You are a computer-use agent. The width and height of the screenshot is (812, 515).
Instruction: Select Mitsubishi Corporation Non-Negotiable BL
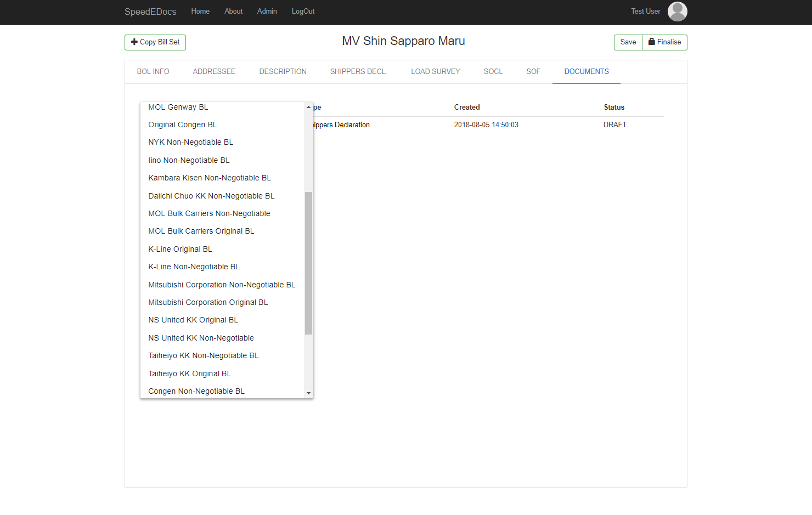(222, 285)
